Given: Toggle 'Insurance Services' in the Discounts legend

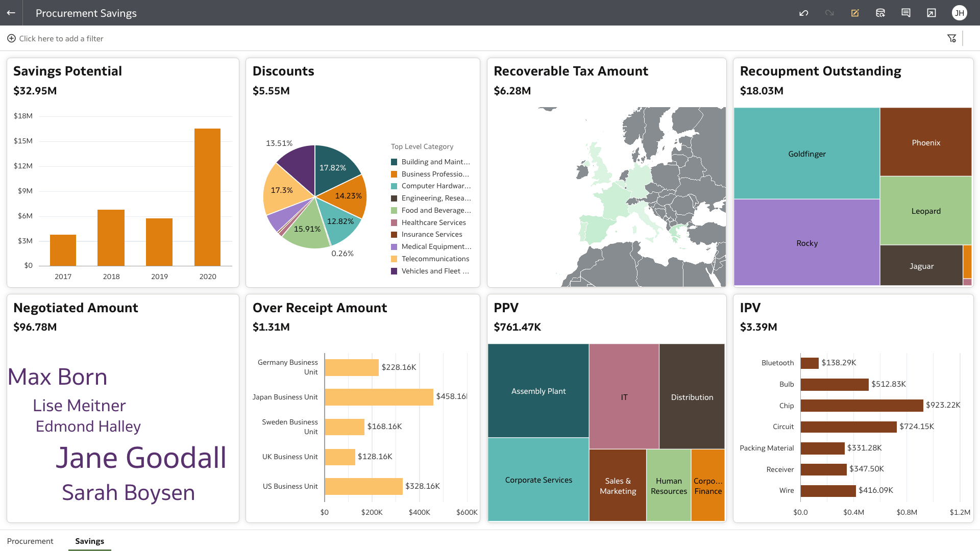Looking at the screenshot, I should point(431,234).
